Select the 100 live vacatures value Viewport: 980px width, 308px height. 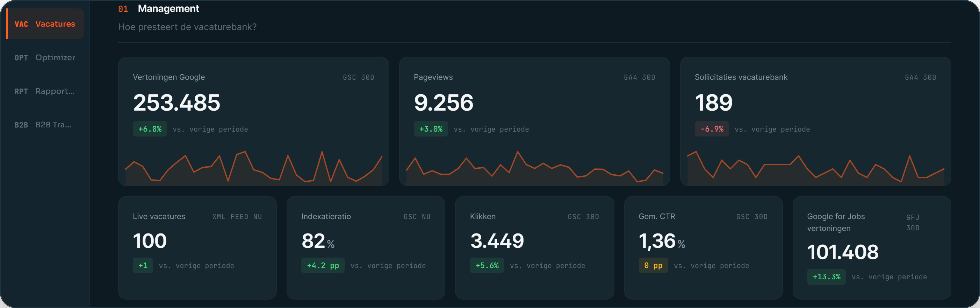[x=150, y=241]
